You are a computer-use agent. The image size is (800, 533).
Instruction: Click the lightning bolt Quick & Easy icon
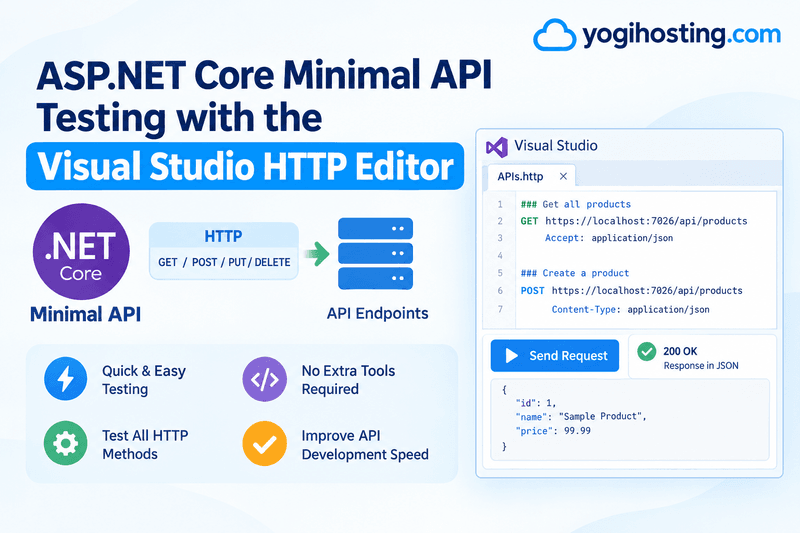click(x=65, y=378)
